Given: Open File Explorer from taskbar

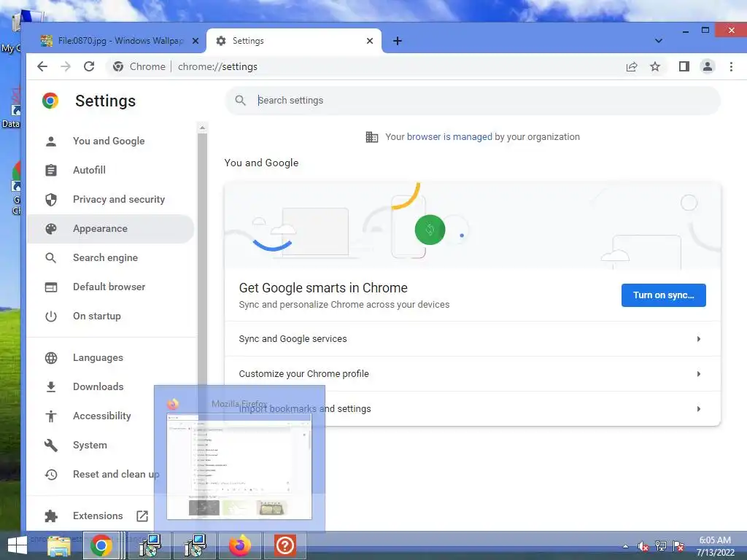Looking at the screenshot, I should tap(60, 545).
